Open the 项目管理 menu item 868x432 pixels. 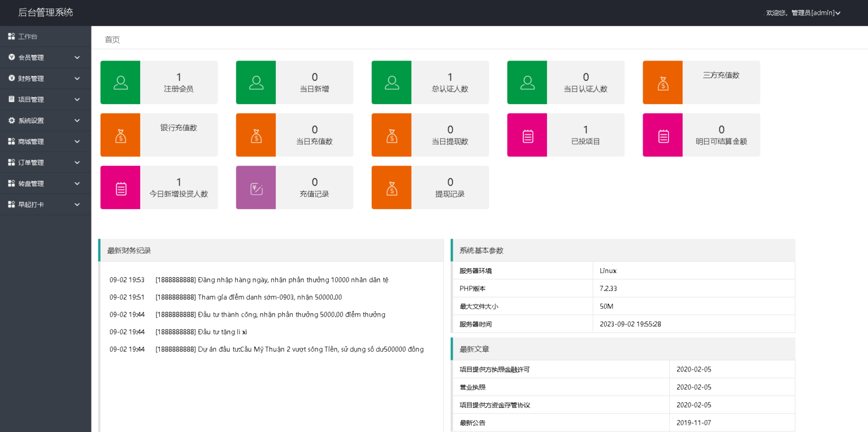point(45,100)
